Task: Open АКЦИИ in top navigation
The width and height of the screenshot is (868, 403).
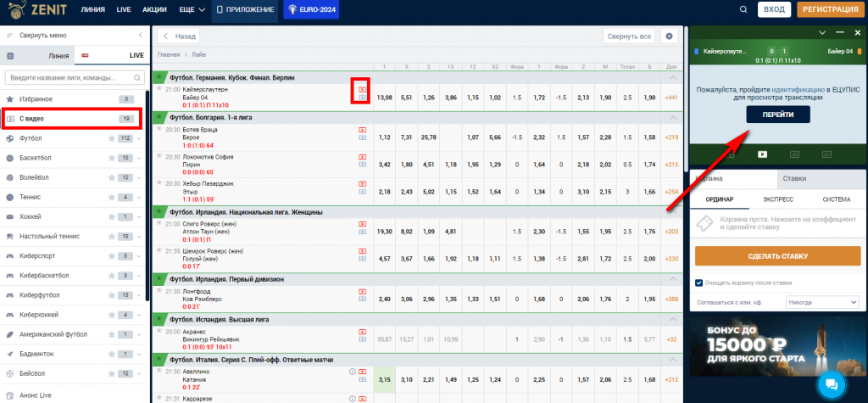Action: pyautogui.click(x=155, y=10)
